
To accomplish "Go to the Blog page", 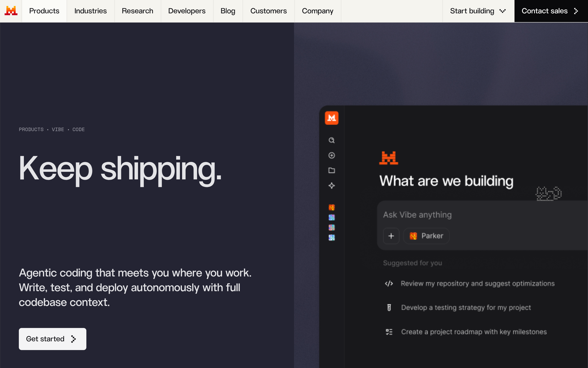I will pyautogui.click(x=228, y=11).
